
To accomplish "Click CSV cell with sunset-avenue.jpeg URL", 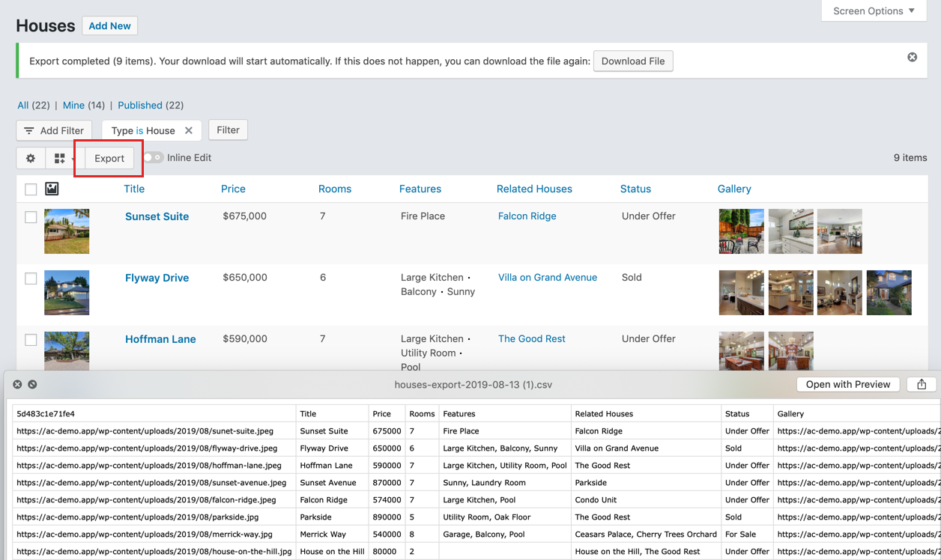I will (x=154, y=483).
